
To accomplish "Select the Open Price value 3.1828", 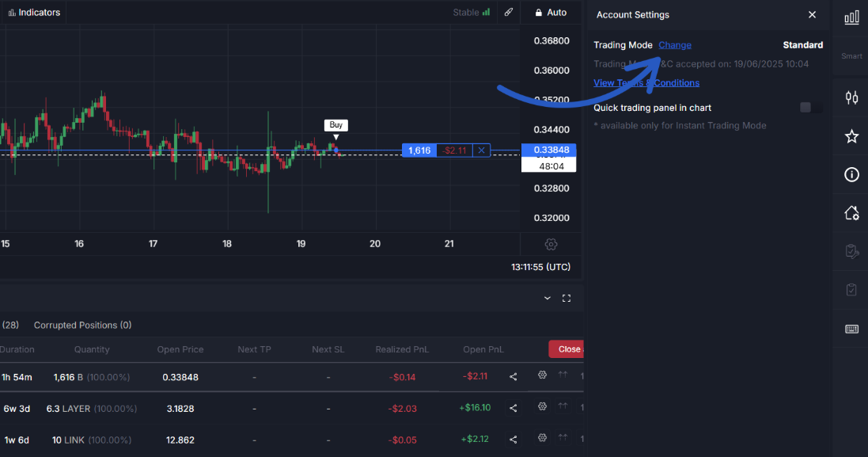I will tap(180, 409).
